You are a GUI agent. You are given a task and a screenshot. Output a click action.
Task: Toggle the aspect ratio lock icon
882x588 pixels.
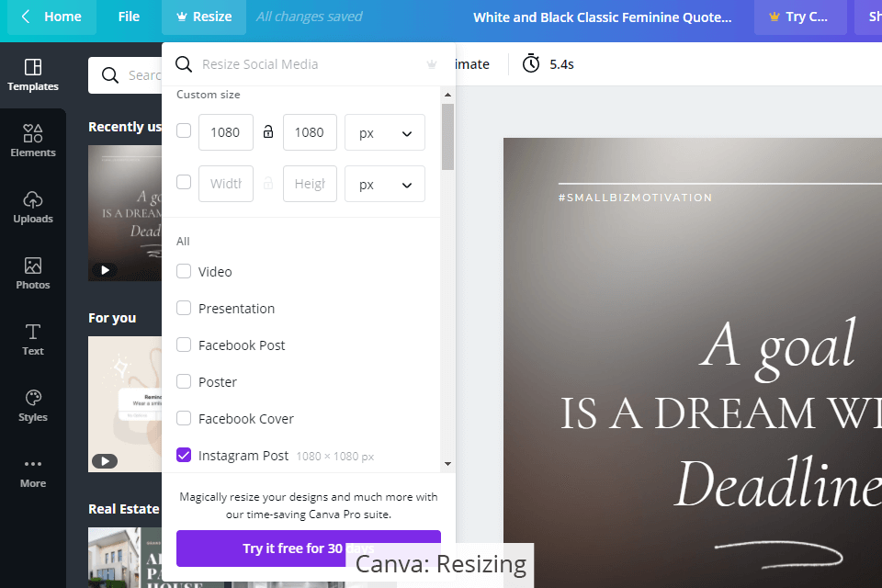[x=268, y=131]
